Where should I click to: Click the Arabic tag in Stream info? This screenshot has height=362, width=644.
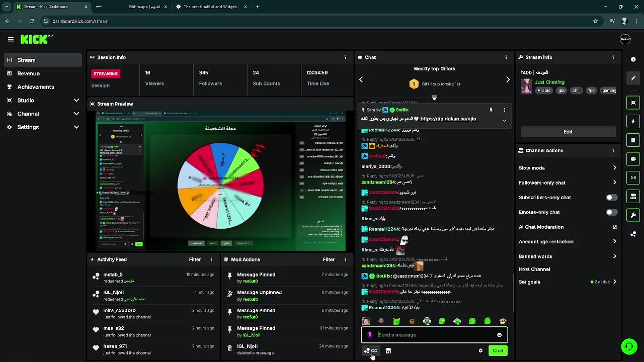(x=543, y=91)
